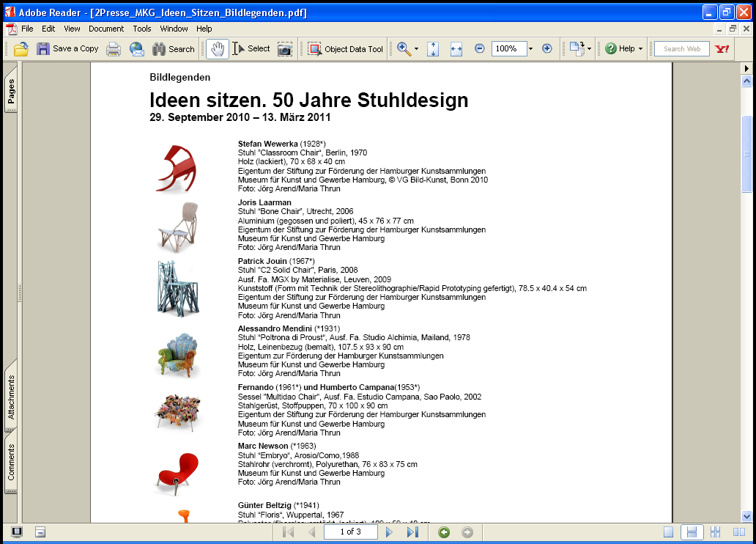
Task: Click the gray Next View arrow
Action: (x=467, y=532)
